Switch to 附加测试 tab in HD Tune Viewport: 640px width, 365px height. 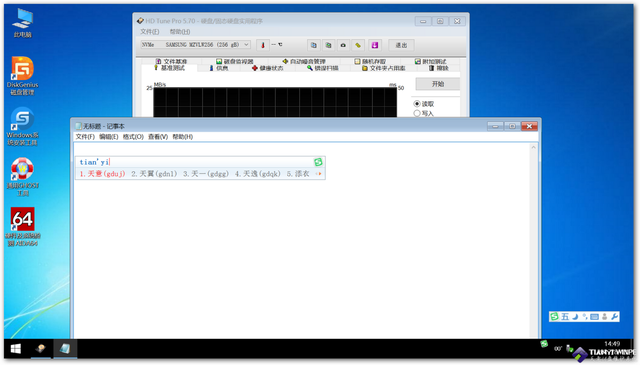(x=431, y=61)
